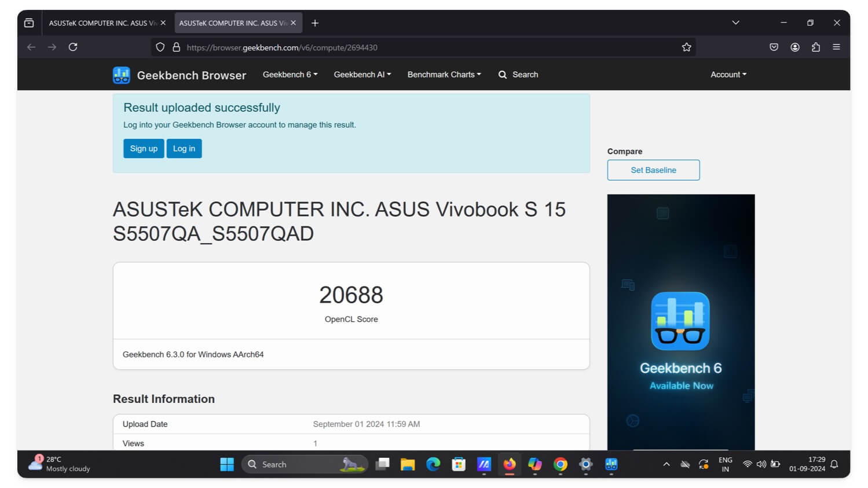Open the Firefox hamburger menu icon
This screenshot has width=868, height=488.
pos(836,47)
